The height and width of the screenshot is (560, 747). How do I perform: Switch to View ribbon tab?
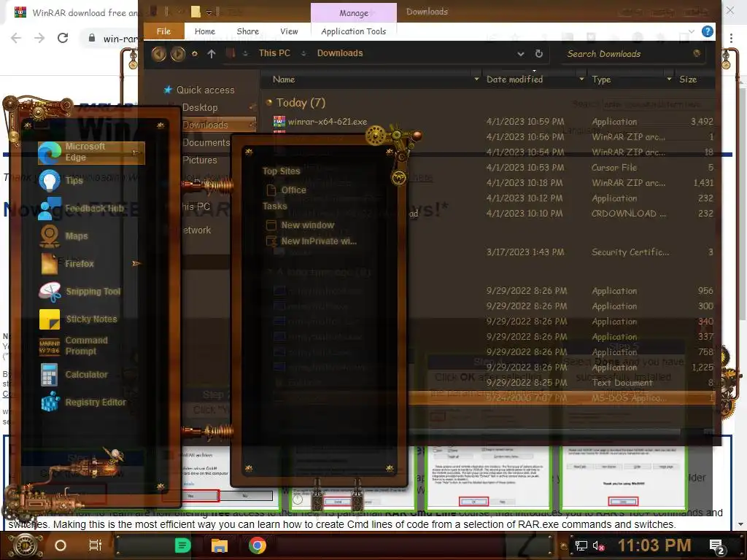point(289,31)
